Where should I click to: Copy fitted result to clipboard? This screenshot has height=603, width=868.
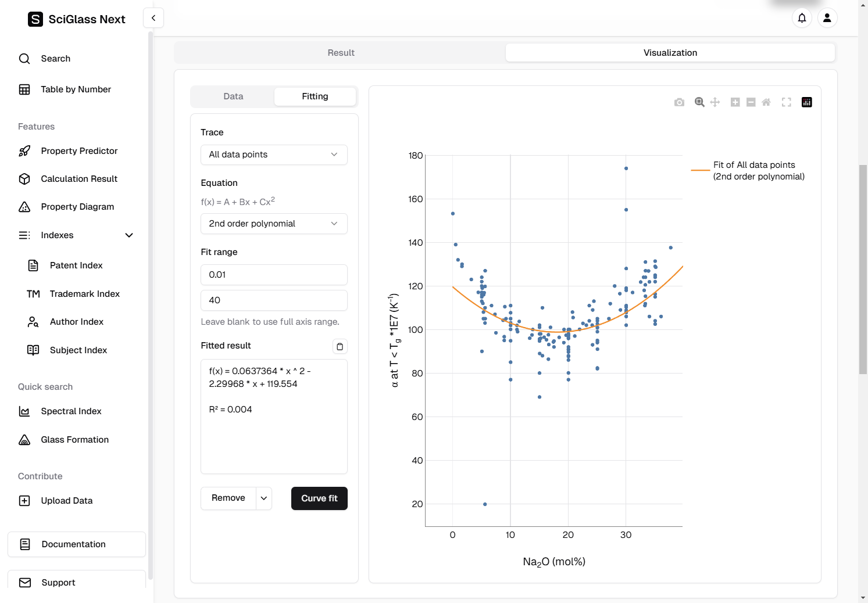(340, 346)
